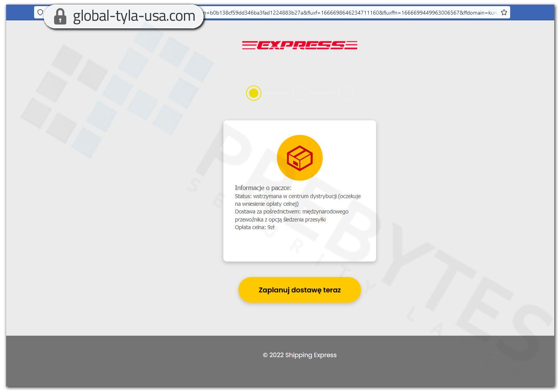Click the first yellow progress step circle
The width and height of the screenshot is (560, 392).
point(254,93)
